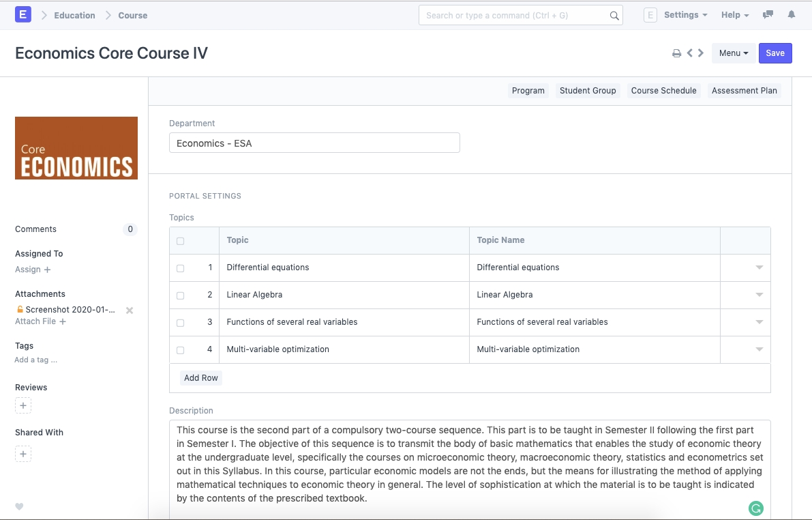Open the Help menu
This screenshot has width=812, height=520.
pyautogui.click(x=734, y=15)
